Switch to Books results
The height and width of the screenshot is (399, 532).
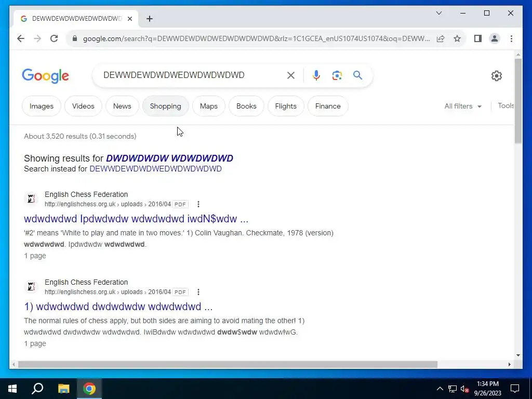[246, 106]
